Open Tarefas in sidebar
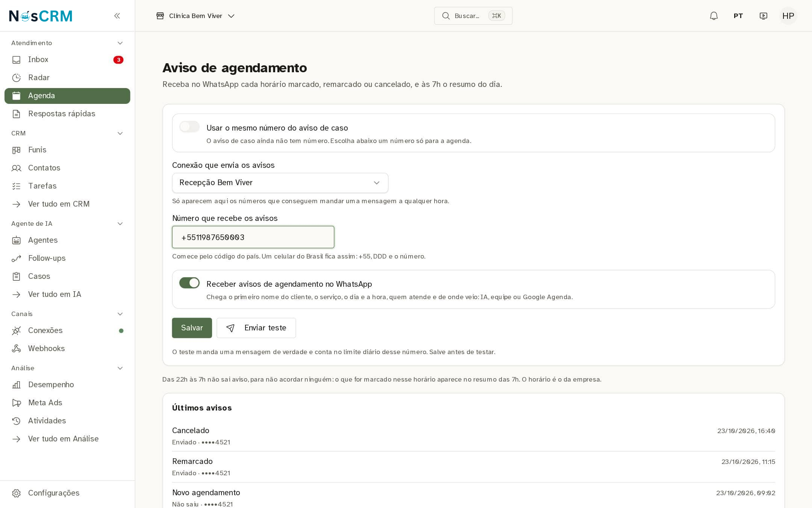812x508 pixels. pos(67,186)
